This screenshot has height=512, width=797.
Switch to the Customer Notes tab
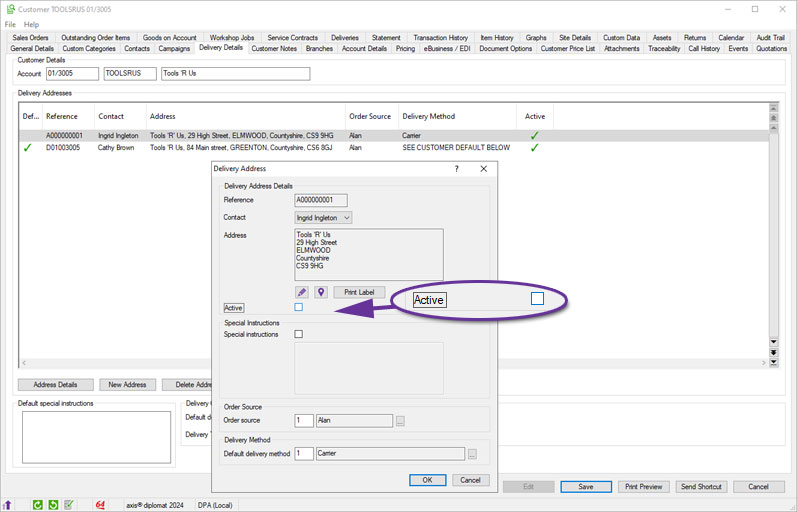click(x=274, y=48)
